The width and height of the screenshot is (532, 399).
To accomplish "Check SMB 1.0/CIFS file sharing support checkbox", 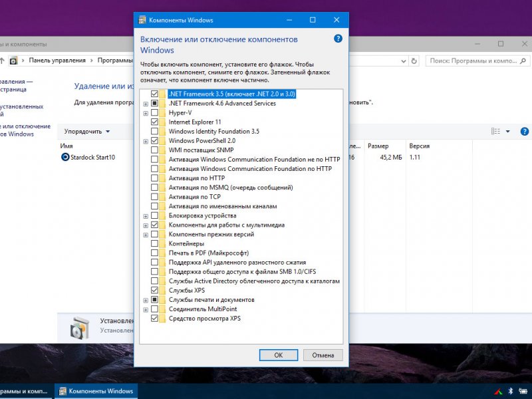I will 154,271.
